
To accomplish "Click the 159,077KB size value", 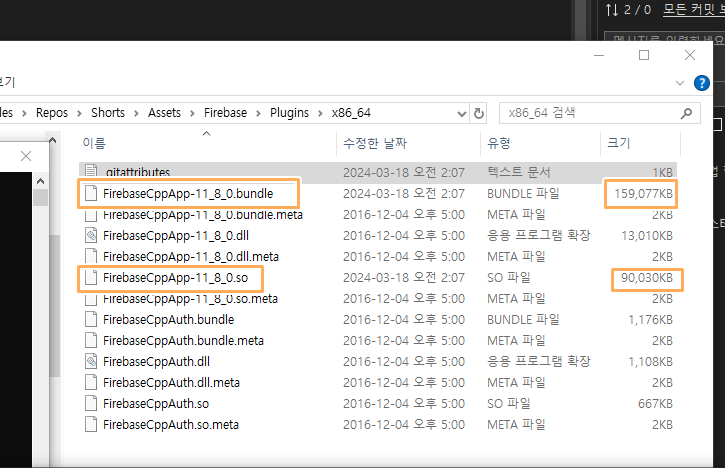I will pos(643,194).
